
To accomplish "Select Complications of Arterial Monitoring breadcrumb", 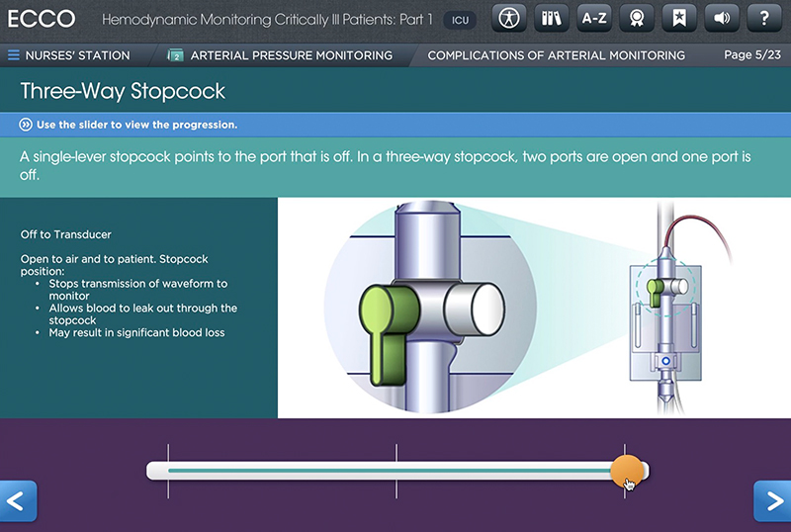I will (x=556, y=55).
